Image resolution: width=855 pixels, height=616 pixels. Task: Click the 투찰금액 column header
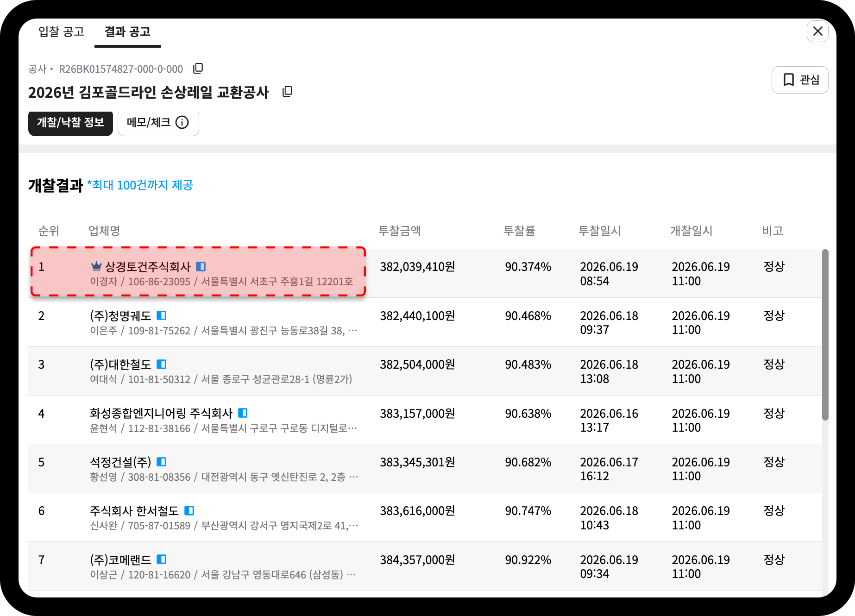click(400, 231)
